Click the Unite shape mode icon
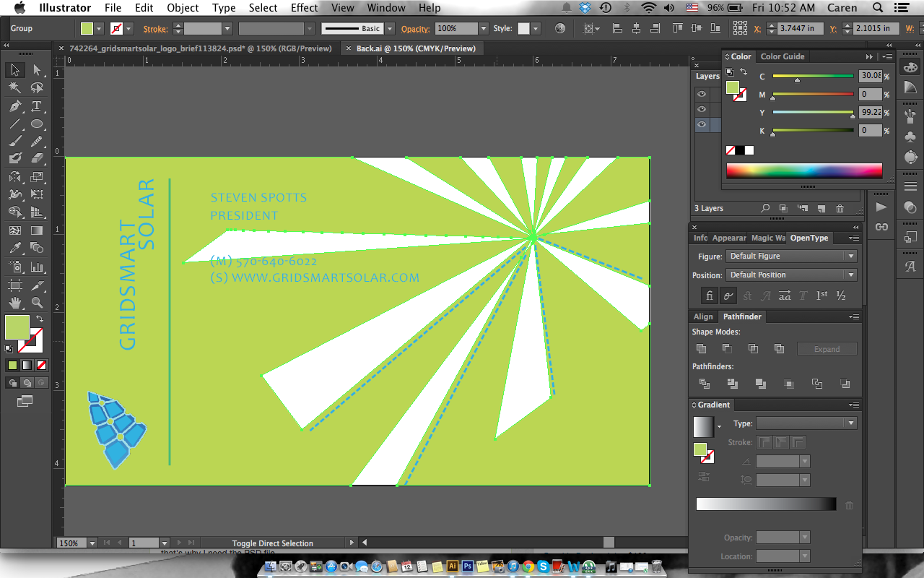 pos(701,348)
